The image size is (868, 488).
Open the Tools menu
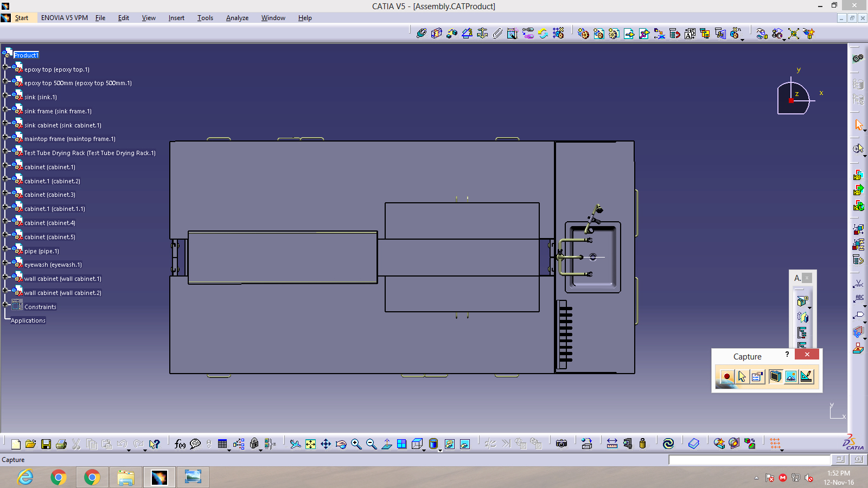[205, 18]
